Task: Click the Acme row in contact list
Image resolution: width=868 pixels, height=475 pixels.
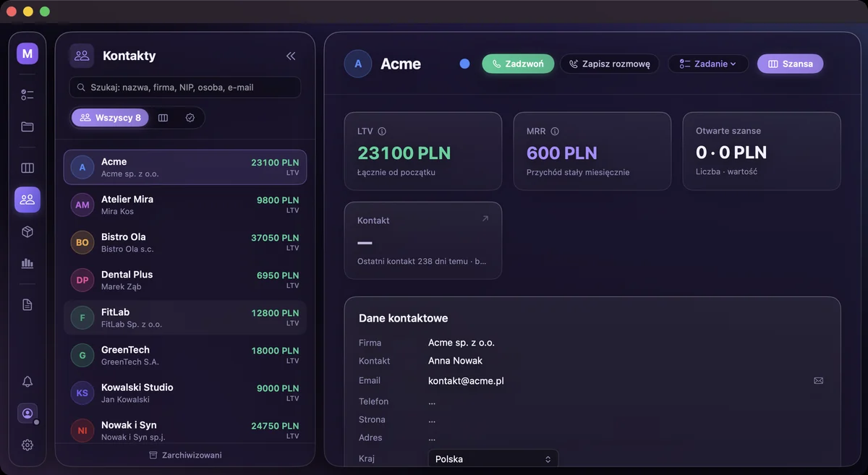Action: pos(185,168)
